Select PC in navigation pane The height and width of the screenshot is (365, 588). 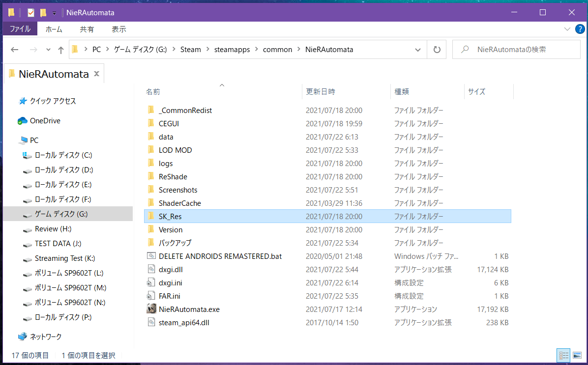pyautogui.click(x=34, y=140)
